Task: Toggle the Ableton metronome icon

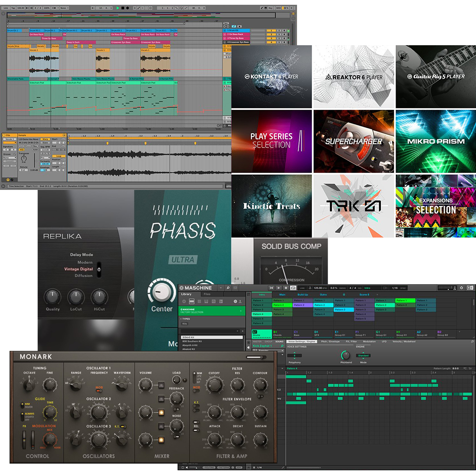Action: pos(54,8)
